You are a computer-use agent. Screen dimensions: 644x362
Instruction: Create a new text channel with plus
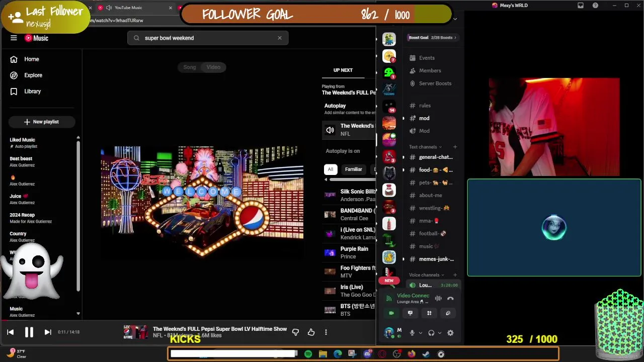click(x=455, y=147)
